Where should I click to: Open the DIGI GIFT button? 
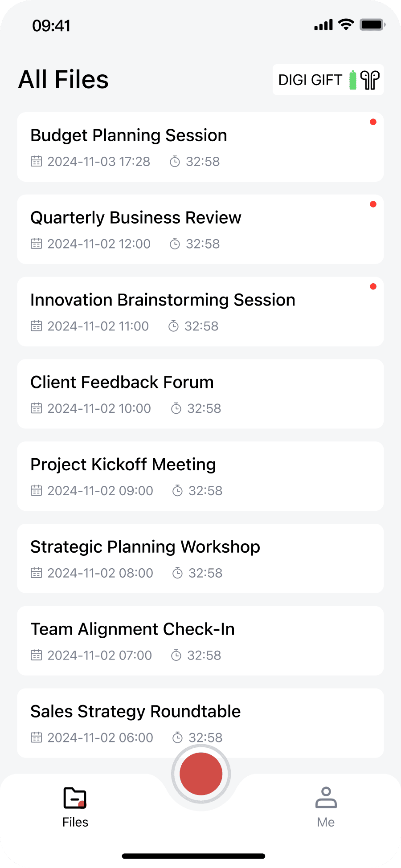[328, 80]
